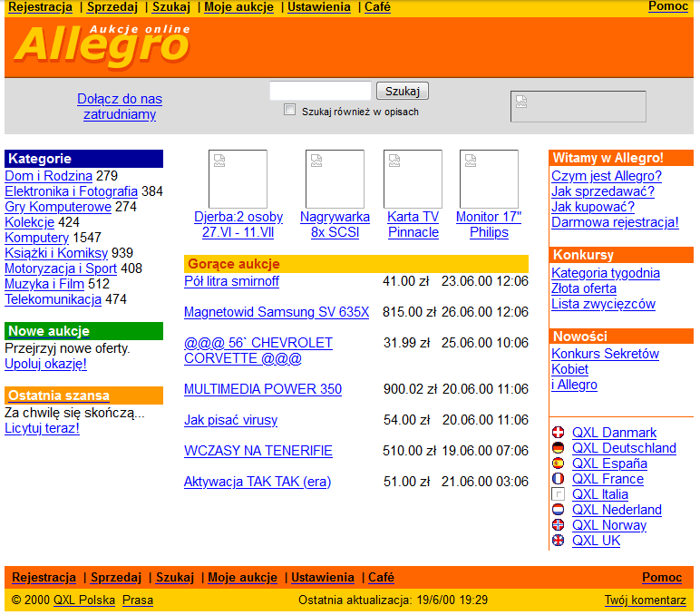Open the Chevrolet Corvette auction
This screenshot has height=615, width=700.
[x=258, y=351]
